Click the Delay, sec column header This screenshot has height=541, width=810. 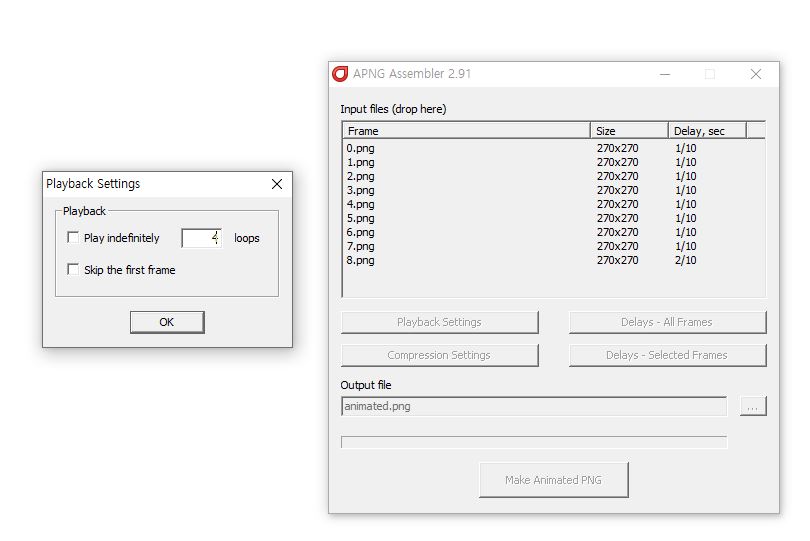(x=707, y=131)
